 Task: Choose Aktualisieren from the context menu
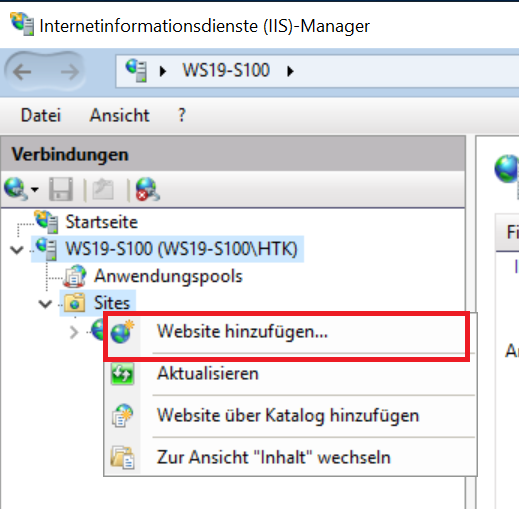click(290, 374)
